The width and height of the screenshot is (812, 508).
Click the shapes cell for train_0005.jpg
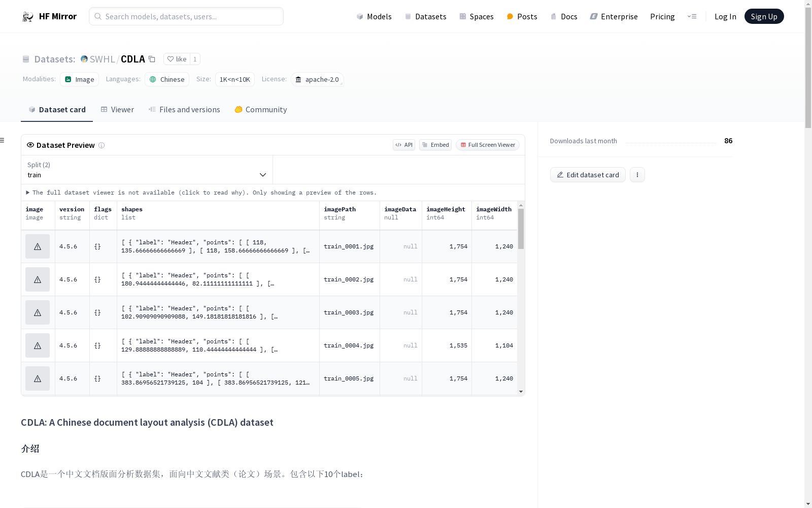[218, 378]
